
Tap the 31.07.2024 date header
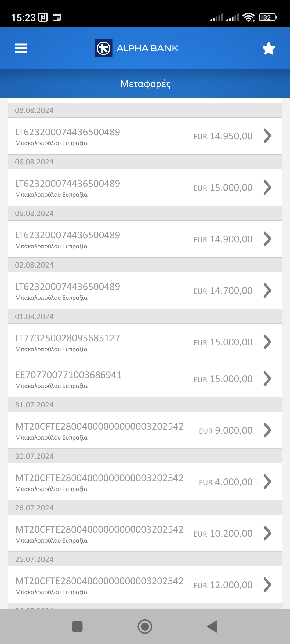(34, 405)
